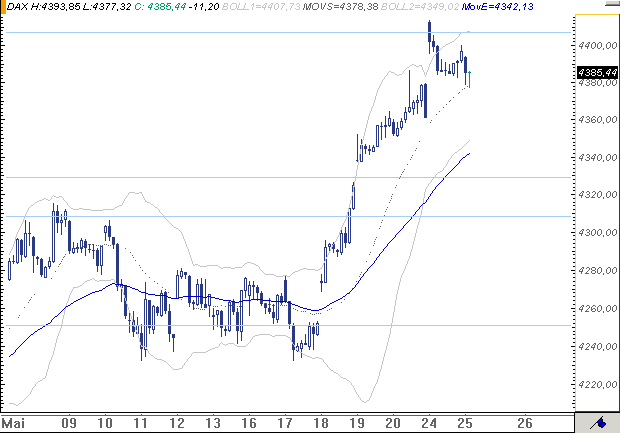Click the change value -11,20

pyautogui.click(x=204, y=6)
